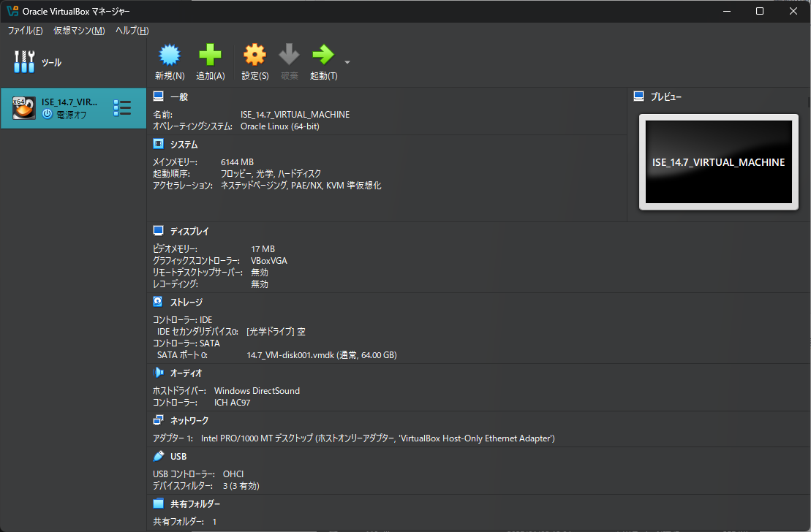Click the OHCI USB controller value
811x532 pixels.
pyautogui.click(x=233, y=474)
